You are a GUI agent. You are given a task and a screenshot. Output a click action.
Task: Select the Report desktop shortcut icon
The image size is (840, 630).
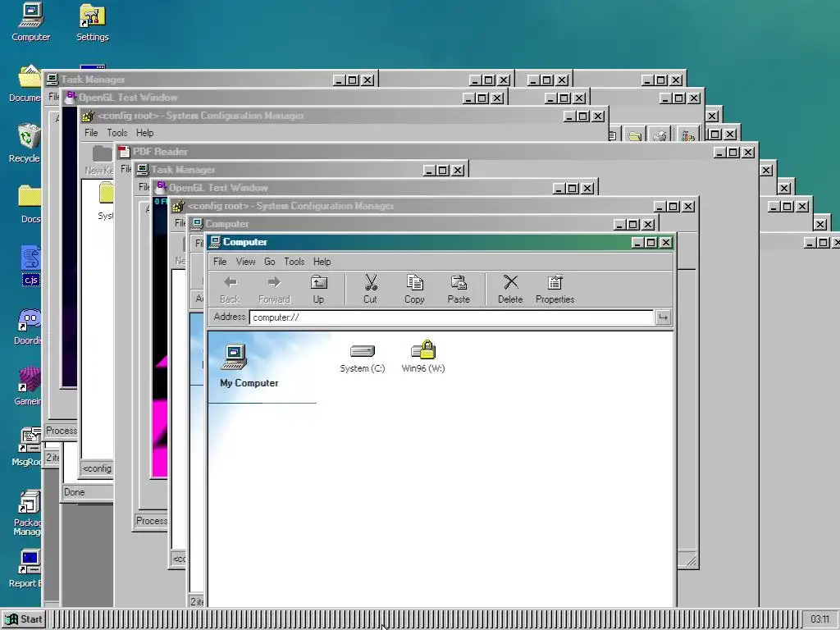coord(25,569)
